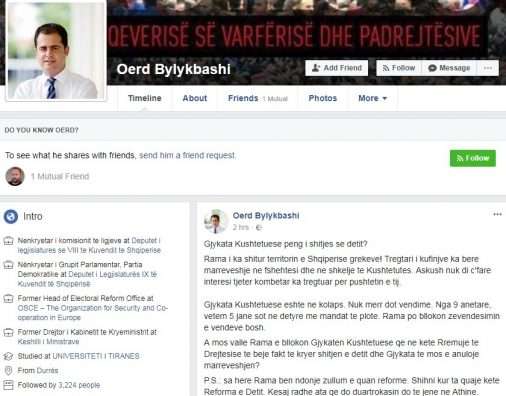View the mutual friend avatar
Viewport: 506px width, 396px height.
(15, 176)
